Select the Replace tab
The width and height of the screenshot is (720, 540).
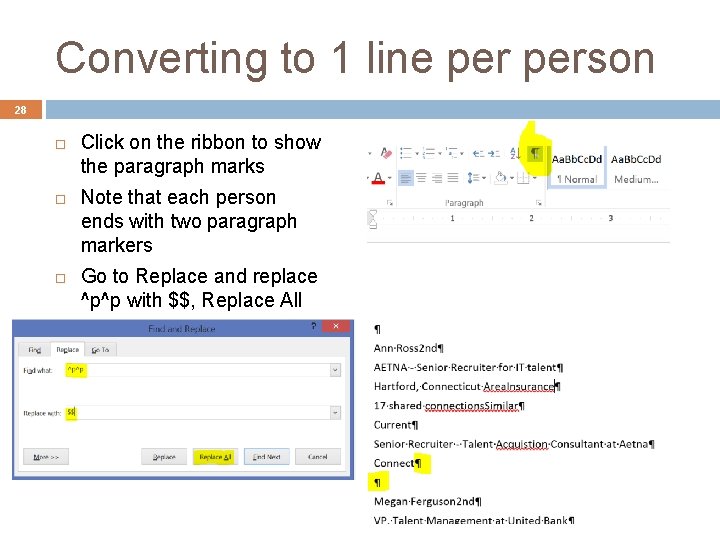coord(68,349)
